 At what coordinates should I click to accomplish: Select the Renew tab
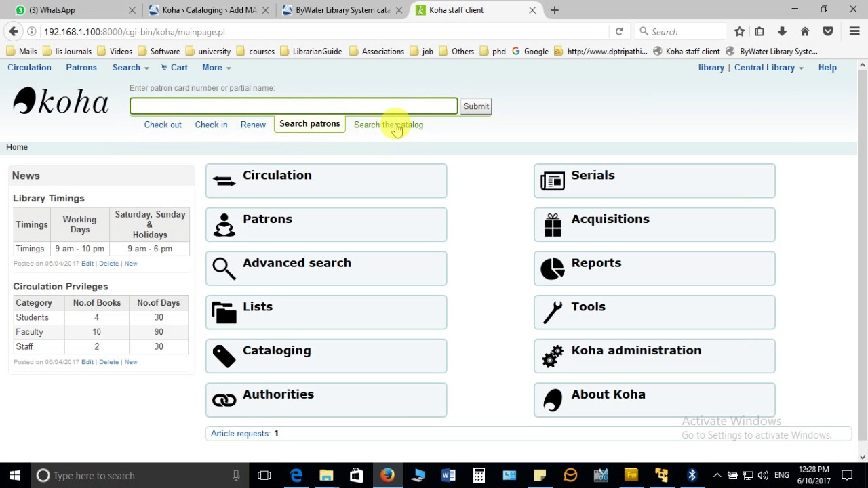pyautogui.click(x=253, y=125)
